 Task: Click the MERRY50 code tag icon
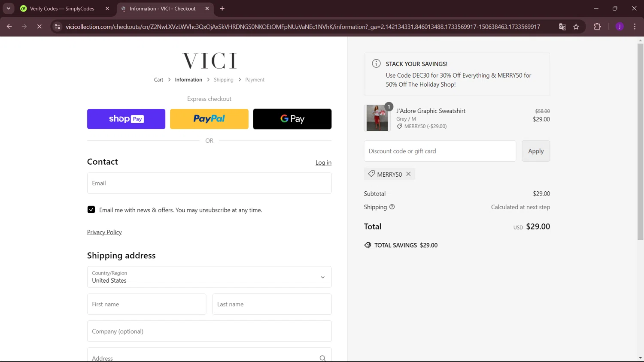coord(371,174)
